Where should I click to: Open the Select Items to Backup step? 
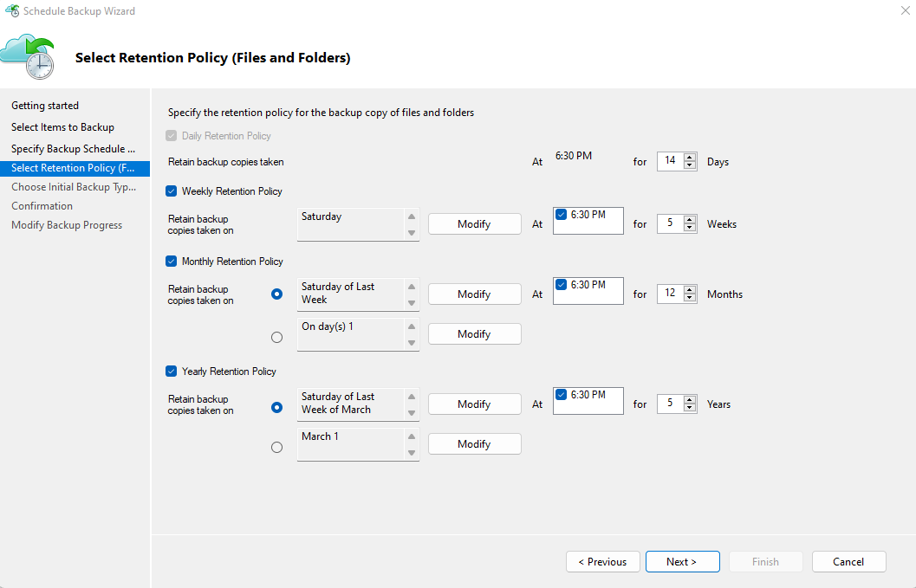pyautogui.click(x=62, y=127)
